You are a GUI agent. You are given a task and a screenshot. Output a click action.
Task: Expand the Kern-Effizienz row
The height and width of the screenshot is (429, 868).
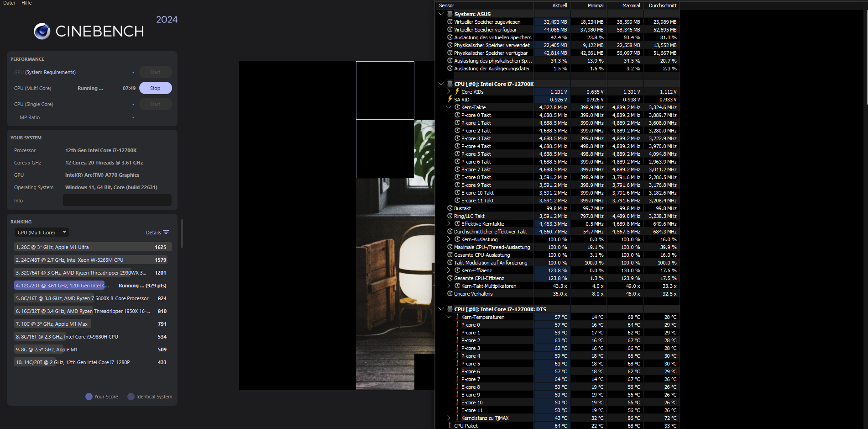449,270
